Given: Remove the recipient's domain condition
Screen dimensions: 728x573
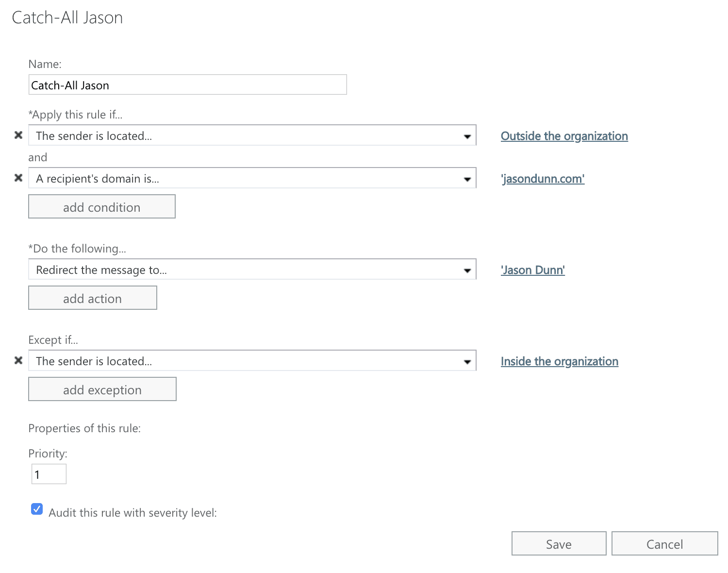Looking at the screenshot, I should (18, 178).
